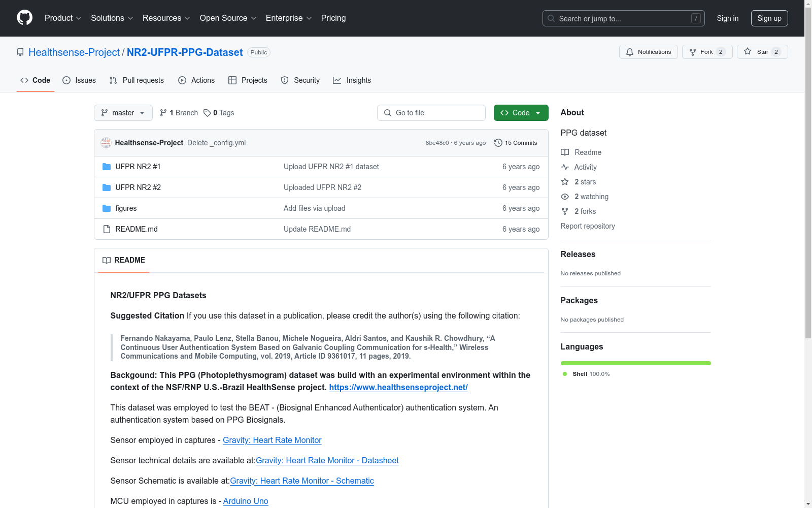Switch to the Issues tab
Screen dimensions: 812x508
79,80
